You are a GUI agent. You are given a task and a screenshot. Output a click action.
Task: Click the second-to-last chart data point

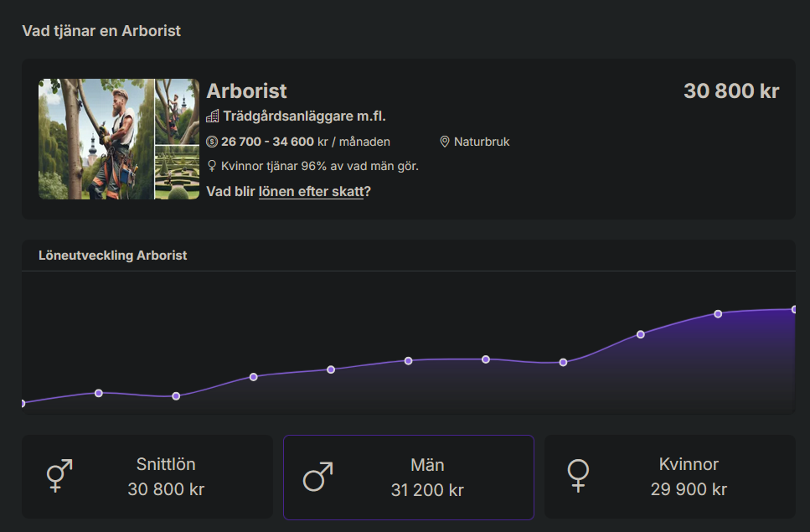[718, 314]
